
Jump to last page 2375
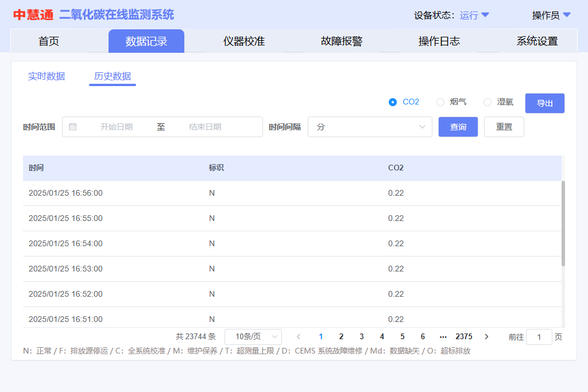(x=464, y=336)
